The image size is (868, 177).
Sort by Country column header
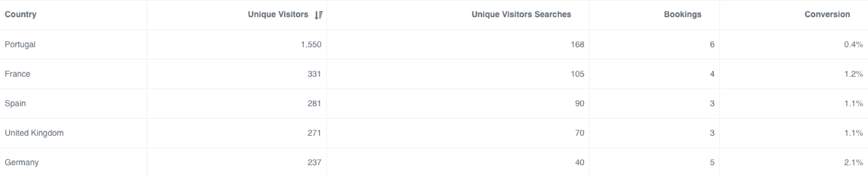point(21,14)
